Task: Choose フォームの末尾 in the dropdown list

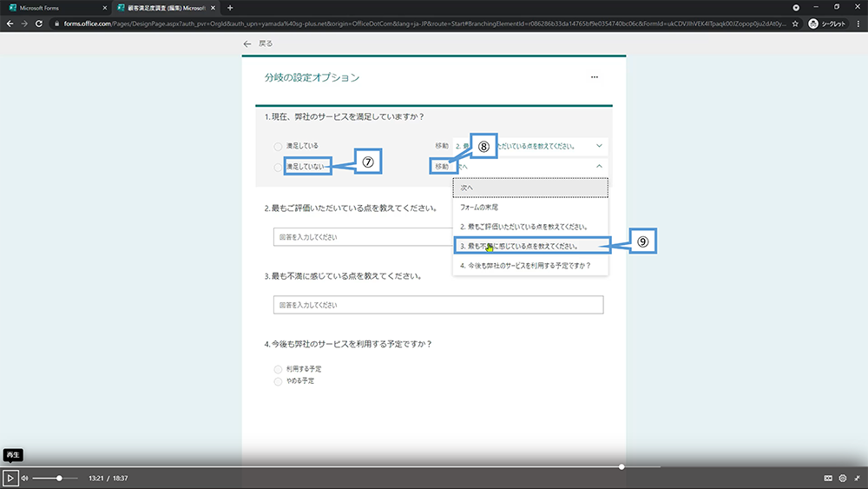Action: 530,207
